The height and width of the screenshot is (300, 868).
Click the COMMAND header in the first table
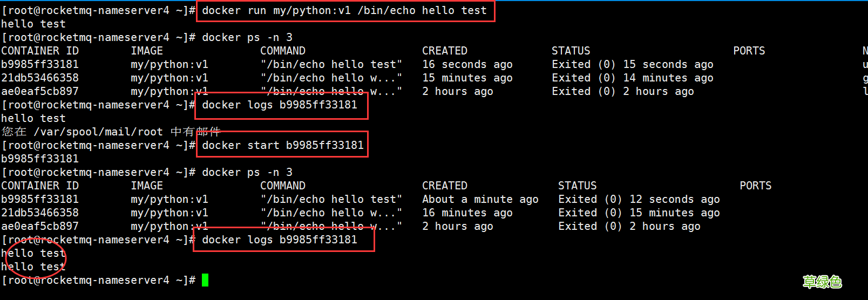pos(282,51)
